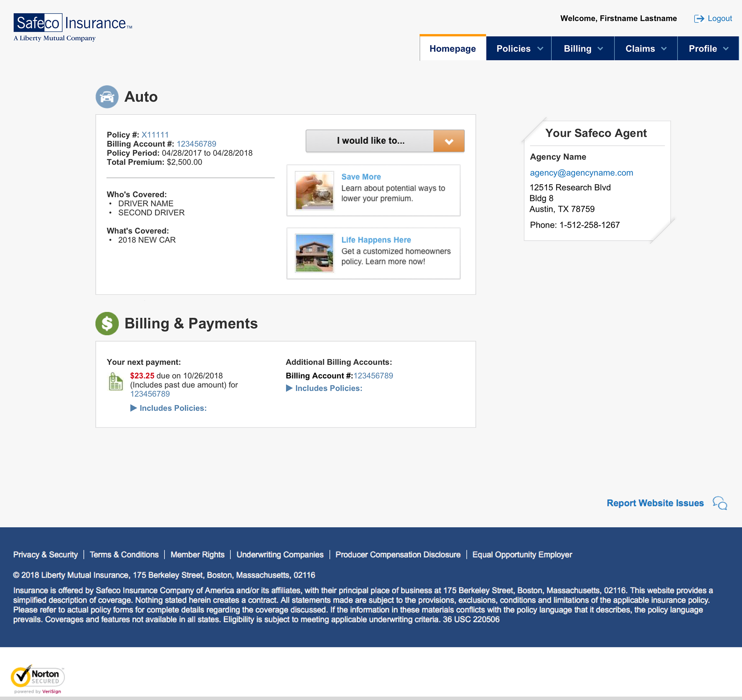Screen dimensions: 742x700
Task: Open Member Rights footer link
Action: pyautogui.click(x=197, y=555)
